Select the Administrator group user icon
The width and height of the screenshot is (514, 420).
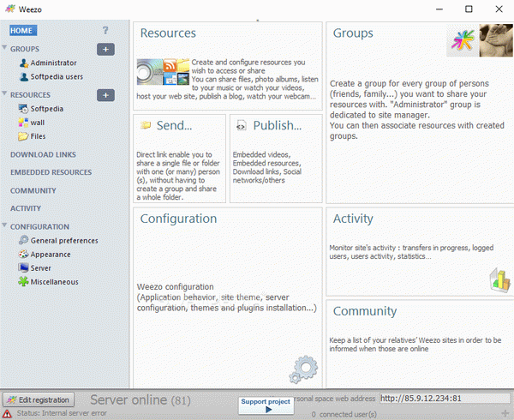(x=24, y=63)
